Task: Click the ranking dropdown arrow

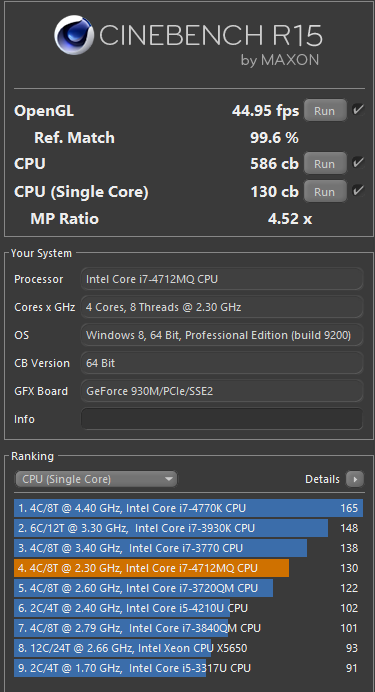Action: click(x=169, y=479)
